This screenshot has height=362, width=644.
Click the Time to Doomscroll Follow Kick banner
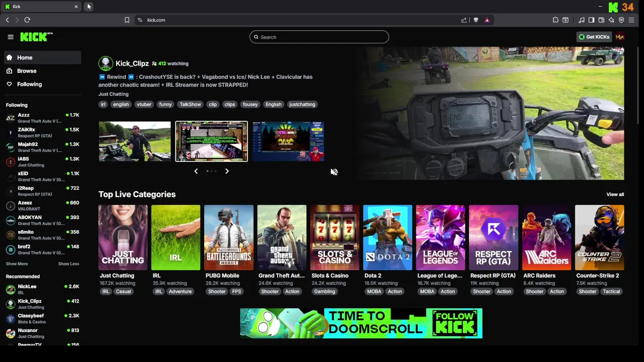click(361, 323)
